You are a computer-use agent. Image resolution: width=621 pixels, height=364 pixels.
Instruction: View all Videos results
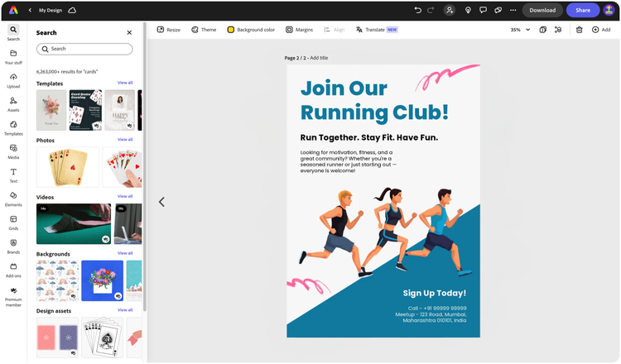click(125, 196)
